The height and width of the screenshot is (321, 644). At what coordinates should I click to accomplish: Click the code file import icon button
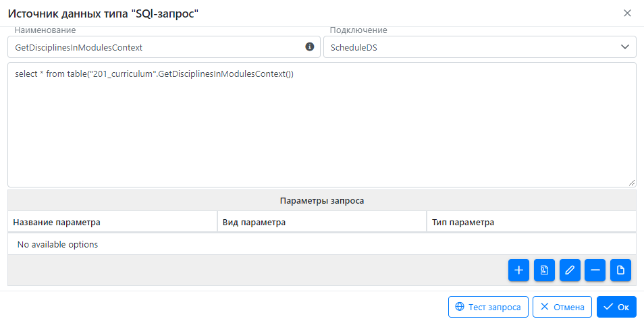(544, 270)
